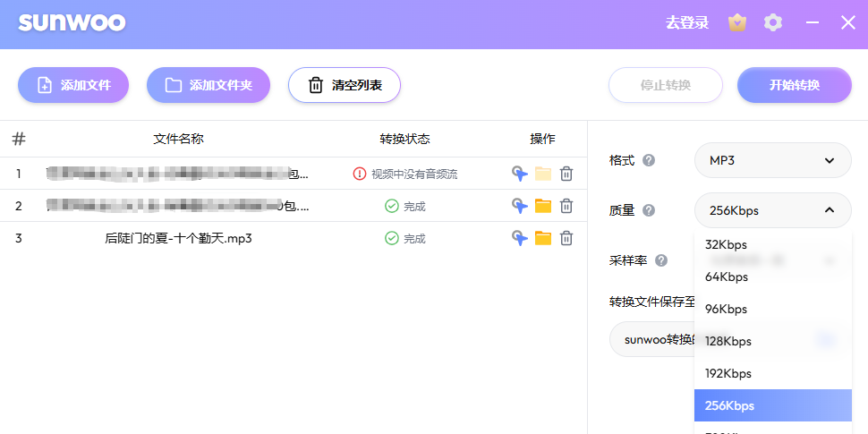Click the 添加文件夹 button
Viewport: 868px width, 434px height.
(208, 85)
